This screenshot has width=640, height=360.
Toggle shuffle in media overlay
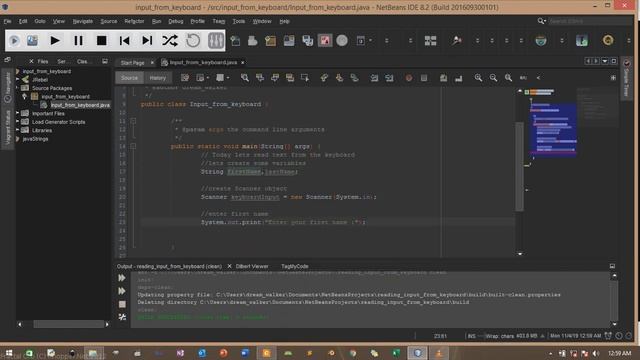coord(170,40)
